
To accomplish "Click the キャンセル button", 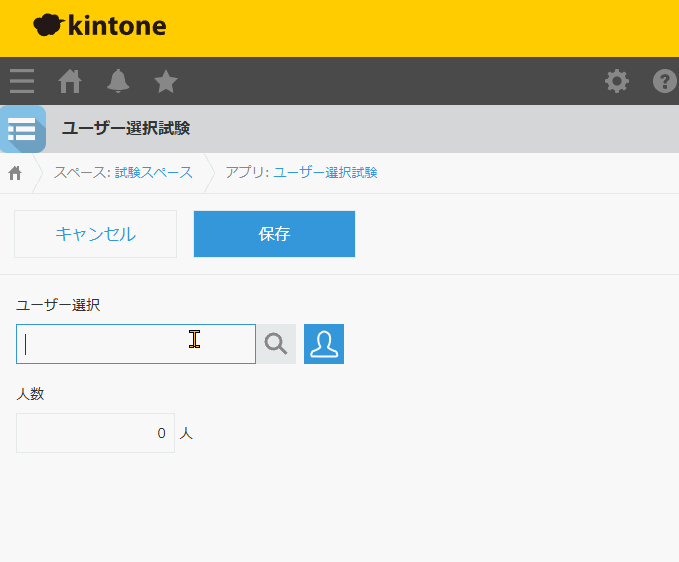I will 95,234.
